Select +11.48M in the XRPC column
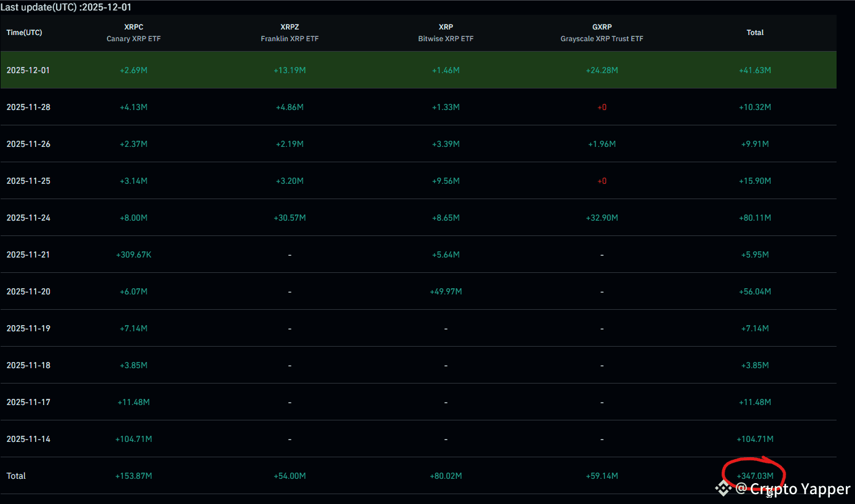855x504 pixels. point(133,402)
